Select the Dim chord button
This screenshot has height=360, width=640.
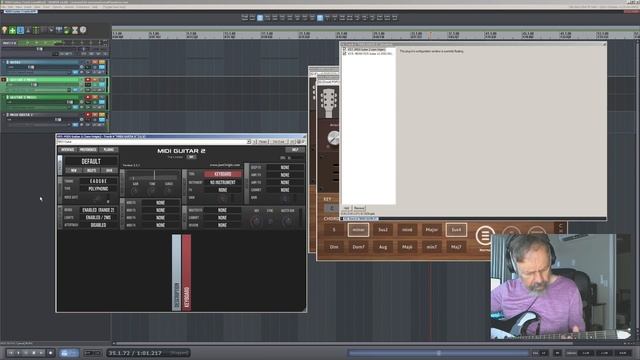pos(334,247)
